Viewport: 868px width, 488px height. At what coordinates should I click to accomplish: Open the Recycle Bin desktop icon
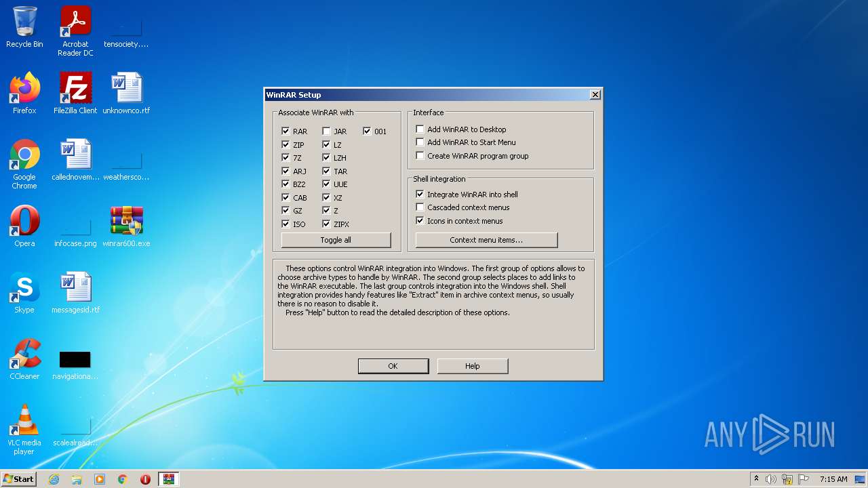click(x=24, y=27)
